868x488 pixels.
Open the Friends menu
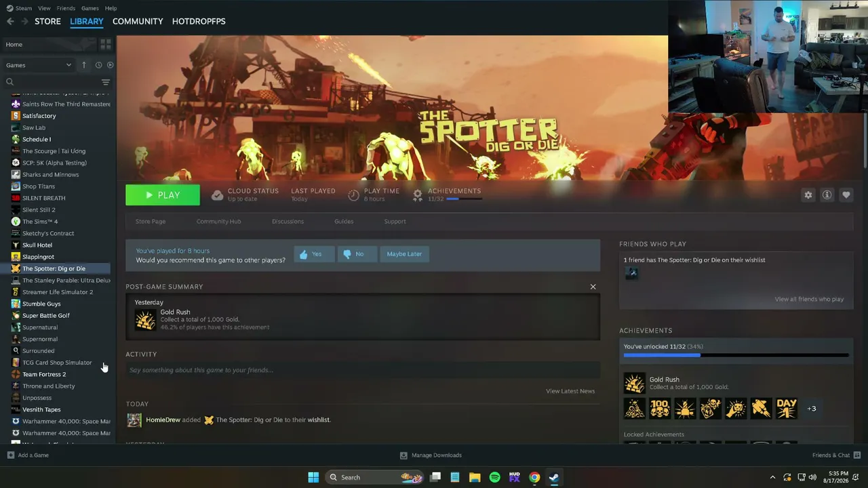pos(66,8)
